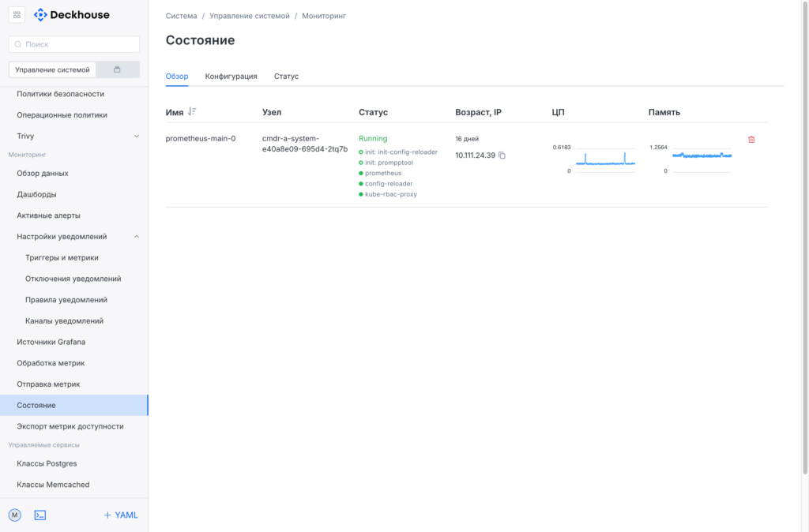Click the user avatar M icon
The image size is (809, 532).
15,515
